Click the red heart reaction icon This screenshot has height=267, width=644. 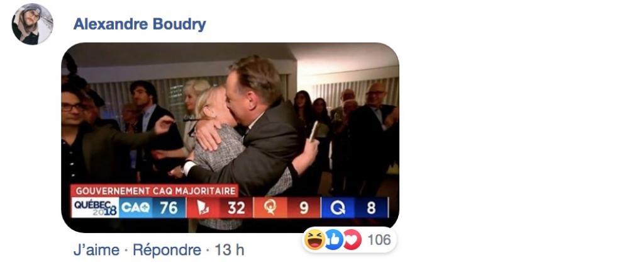[x=352, y=239]
